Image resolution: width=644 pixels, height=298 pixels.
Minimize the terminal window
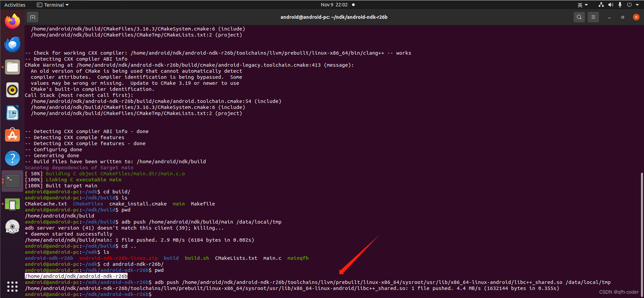[609, 17]
